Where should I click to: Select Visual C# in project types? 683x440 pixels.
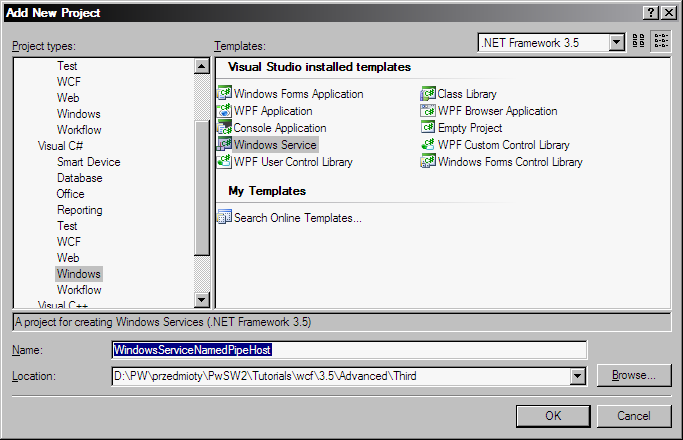[x=60, y=146]
